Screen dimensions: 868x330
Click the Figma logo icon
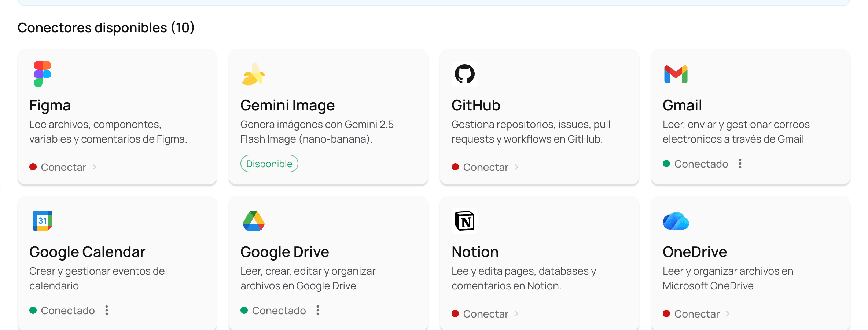tap(43, 74)
